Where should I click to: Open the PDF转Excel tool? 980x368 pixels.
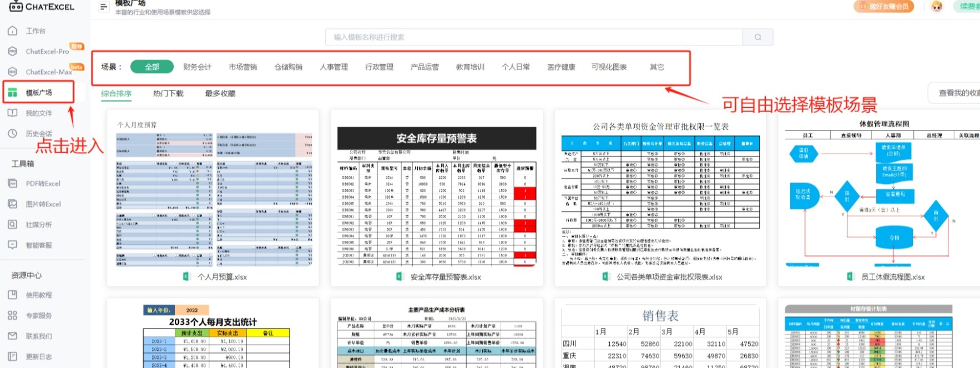[43, 184]
